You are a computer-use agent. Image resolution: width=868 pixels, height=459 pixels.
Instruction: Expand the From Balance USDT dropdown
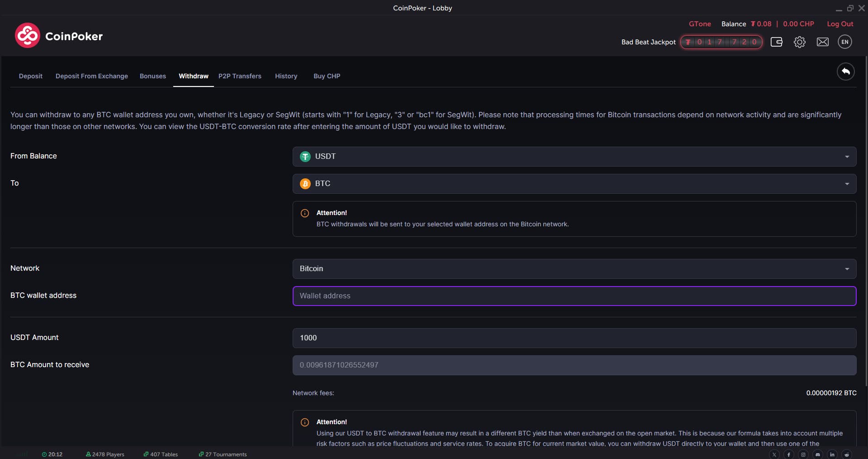[x=574, y=157]
